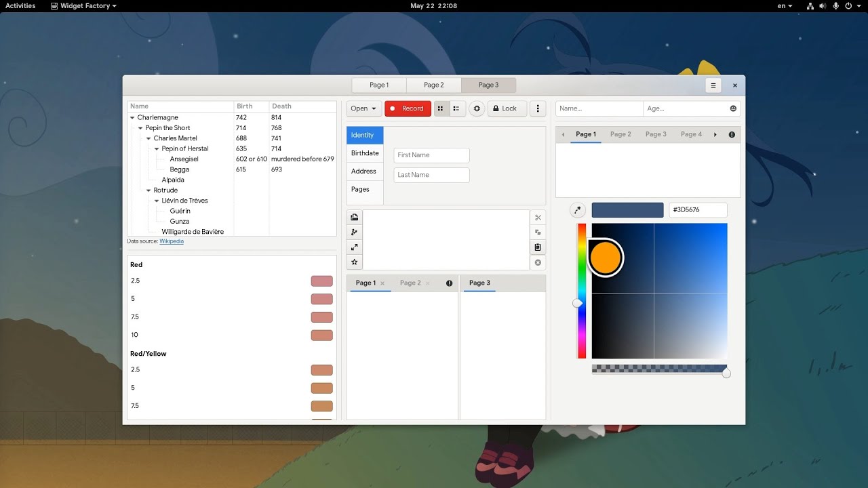
Task: Click the #3D5676 hex color field
Action: (x=698, y=210)
